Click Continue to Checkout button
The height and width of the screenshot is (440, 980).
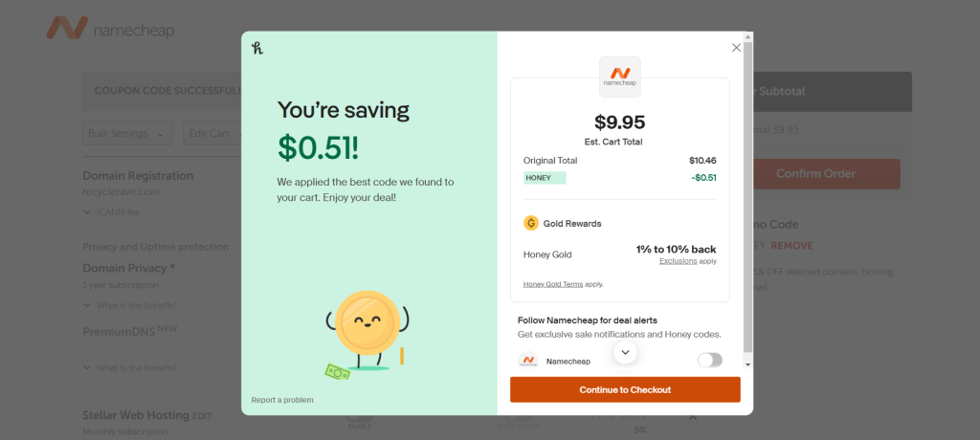point(625,389)
